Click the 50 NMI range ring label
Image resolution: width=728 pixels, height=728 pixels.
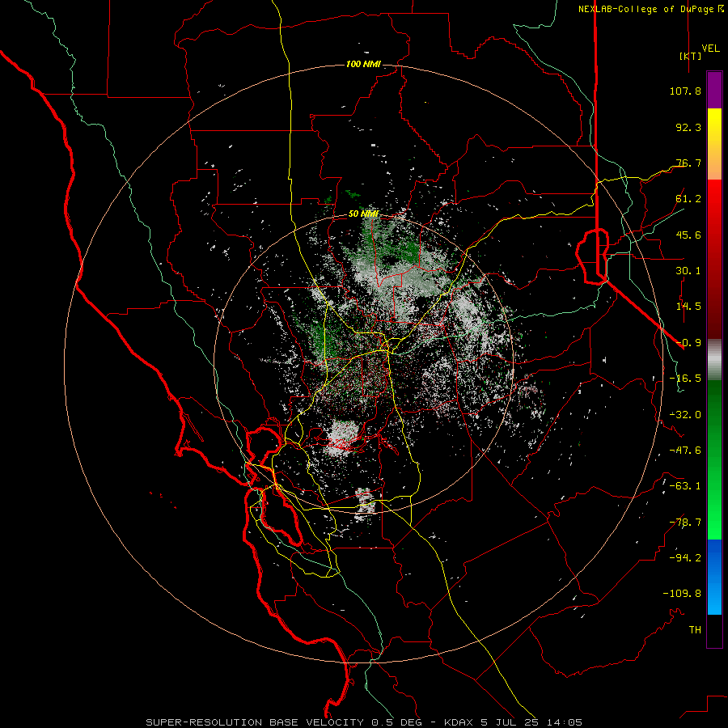point(363,214)
